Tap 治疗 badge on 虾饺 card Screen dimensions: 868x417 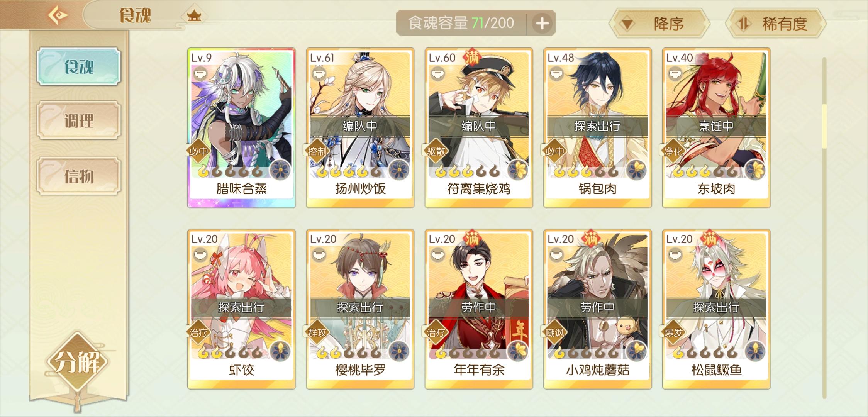point(198,332)
